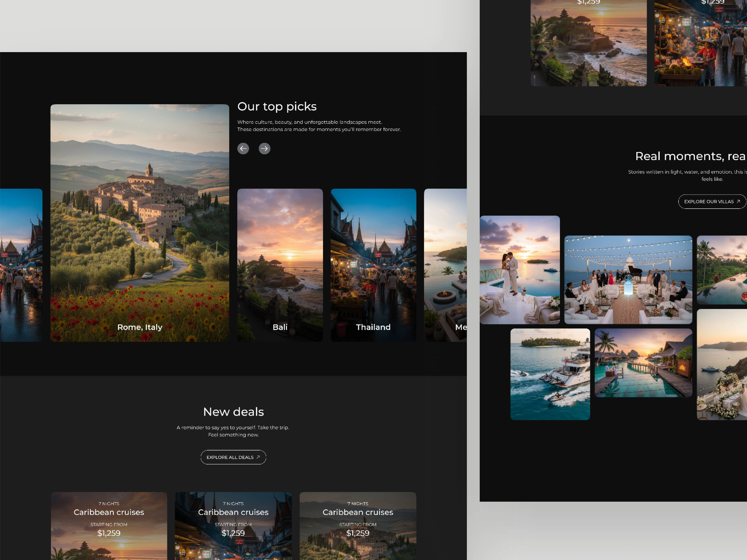Open the yacht deck piano party photo
Image resolution: width=747 pixels, height=560 pixels.
[x=628, y=280]
